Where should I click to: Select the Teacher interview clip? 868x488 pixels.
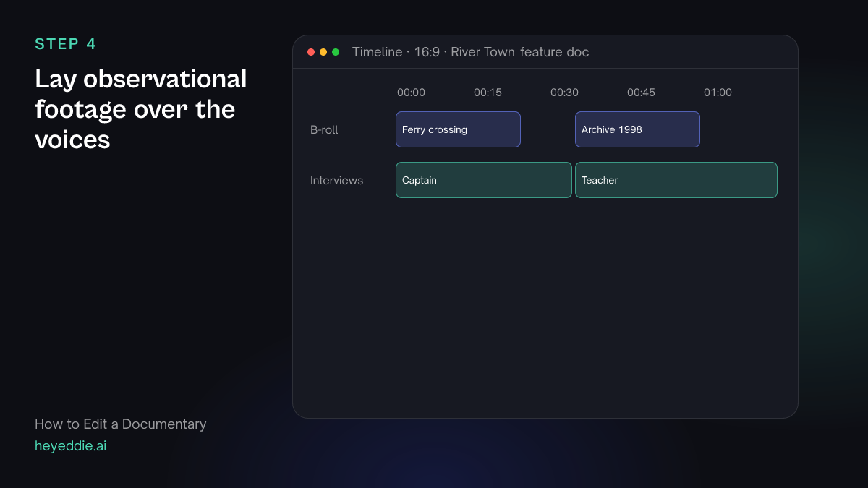(x=676, y=180)
